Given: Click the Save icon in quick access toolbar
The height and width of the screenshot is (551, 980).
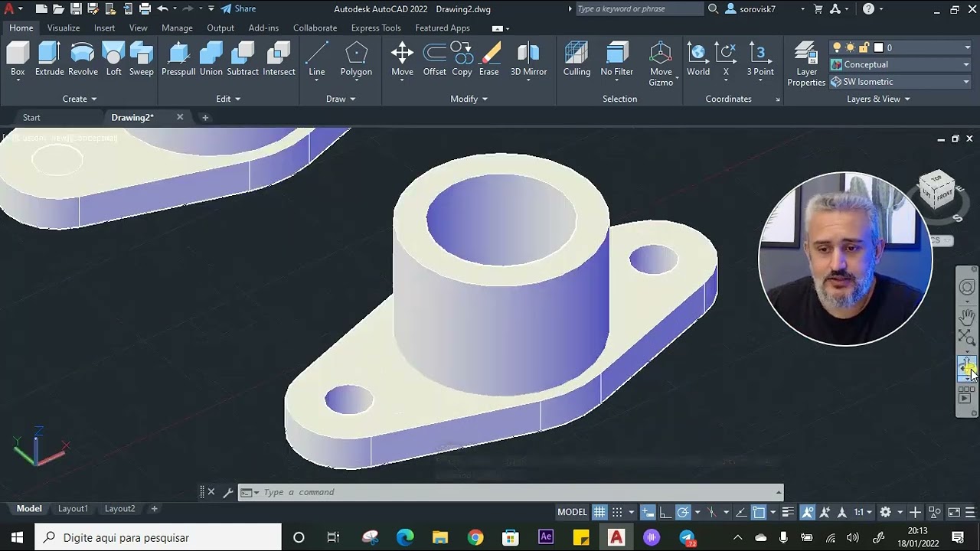Looking at the screenshot, I should click(76, 9).
